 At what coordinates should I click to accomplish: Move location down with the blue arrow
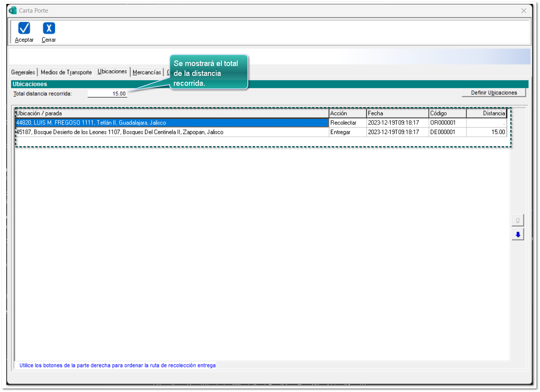[517, 235]
